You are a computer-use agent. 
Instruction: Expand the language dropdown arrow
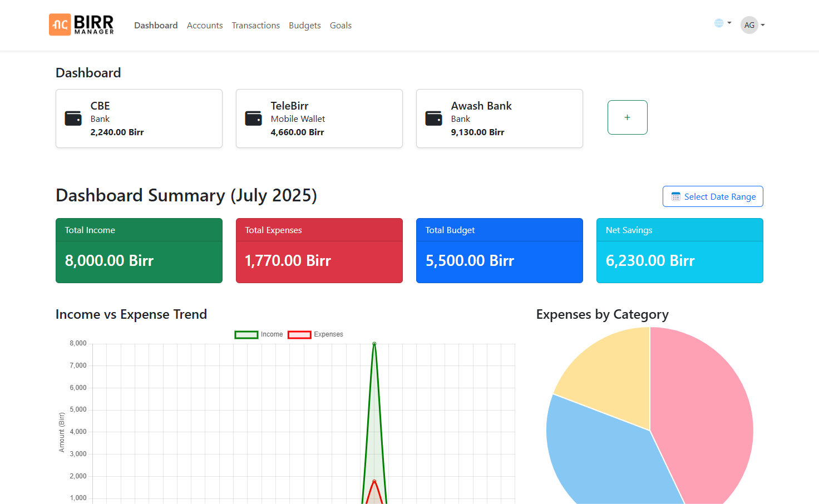click(x=729, y=23)
